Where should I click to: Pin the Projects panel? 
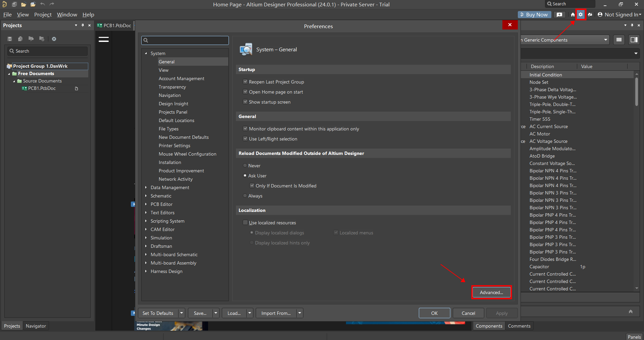point(83,25)
